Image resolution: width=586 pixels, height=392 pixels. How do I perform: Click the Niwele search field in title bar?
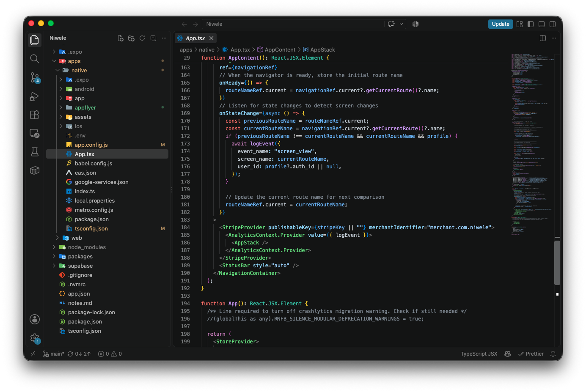click(293, 24)
